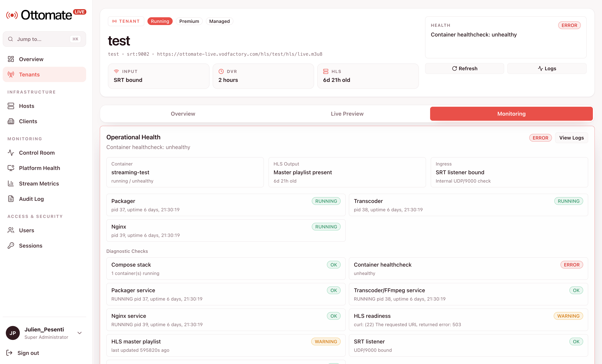Select the Packager process card
602x364 pixels.
coord(226,205)
